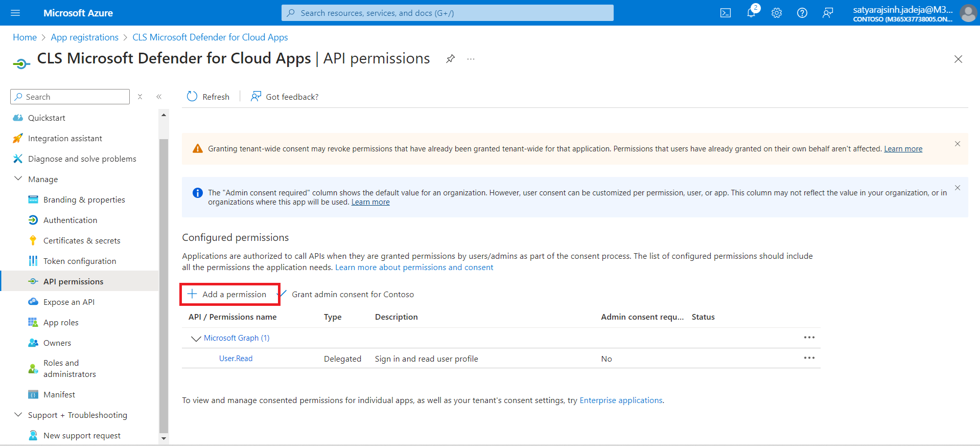Open the notifications bell
The width and height of the screenshot is (980, 446).
pos(751,13)
